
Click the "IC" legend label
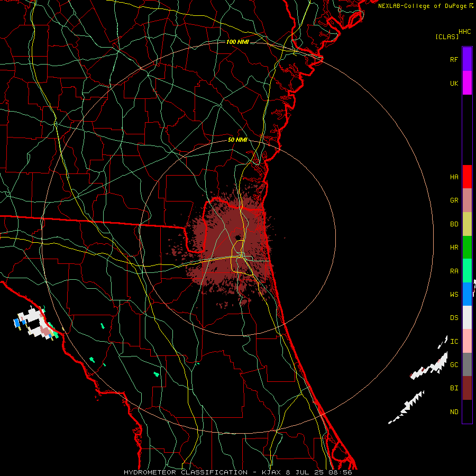[x=454, y=342]
